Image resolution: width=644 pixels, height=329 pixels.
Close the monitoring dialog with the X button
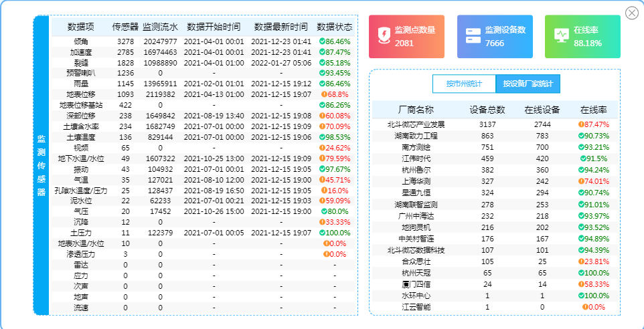coord(631,13)
